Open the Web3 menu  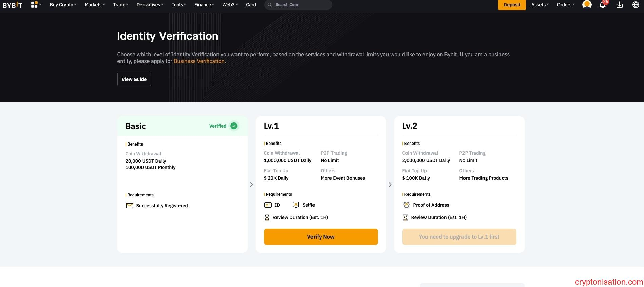pyautogui.click(x=230, y=5)
